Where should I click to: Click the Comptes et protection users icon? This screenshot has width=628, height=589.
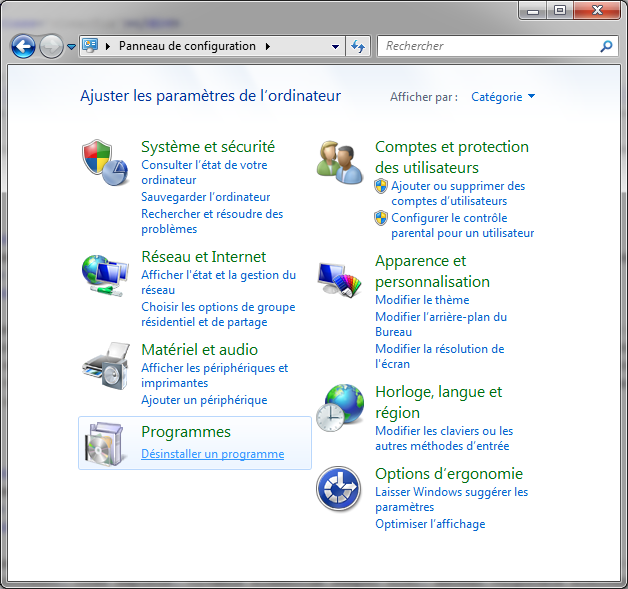[x=340, y=162]
